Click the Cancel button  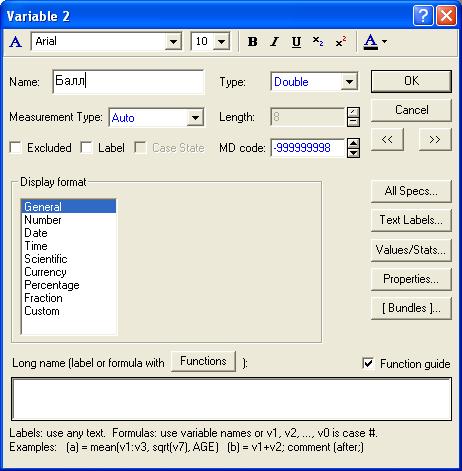pos(411,110)
